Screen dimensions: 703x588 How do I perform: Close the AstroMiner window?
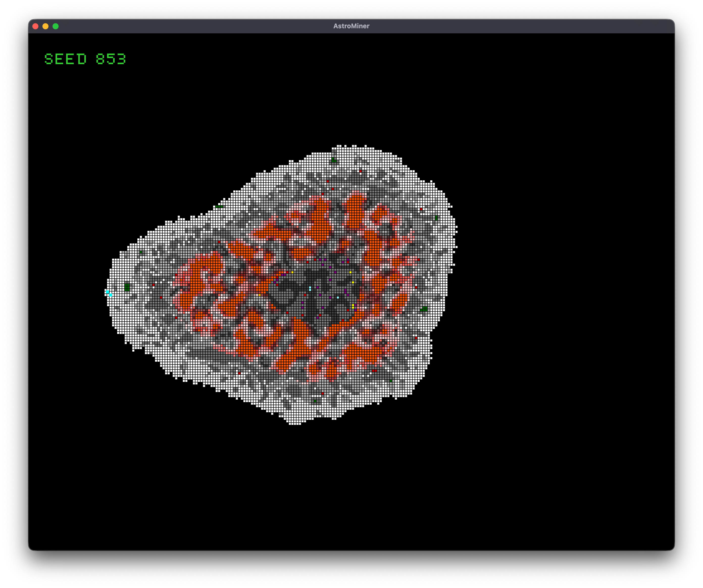(36, 26)
